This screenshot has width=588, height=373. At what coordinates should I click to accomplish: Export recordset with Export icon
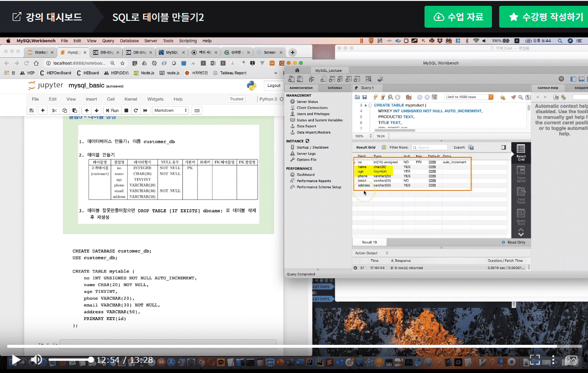(x=471, y=147)
